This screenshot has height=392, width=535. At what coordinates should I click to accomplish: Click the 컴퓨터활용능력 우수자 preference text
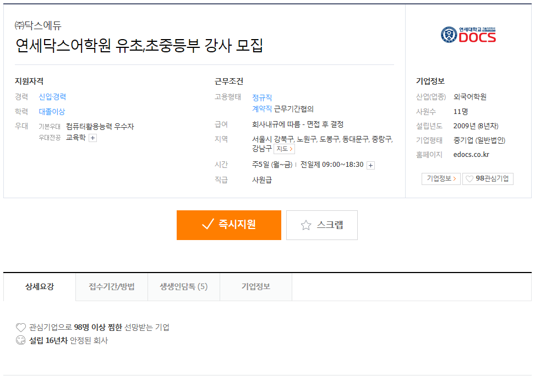(100, 127)
